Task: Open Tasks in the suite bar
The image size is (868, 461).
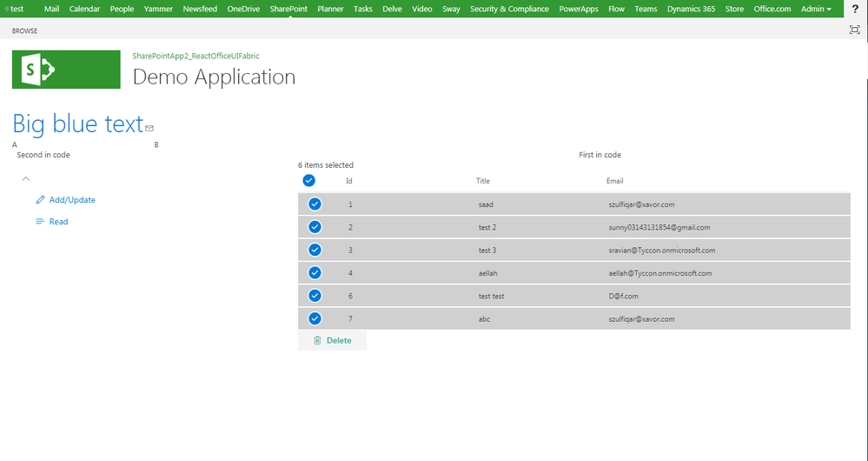Action: click(363, 9)
